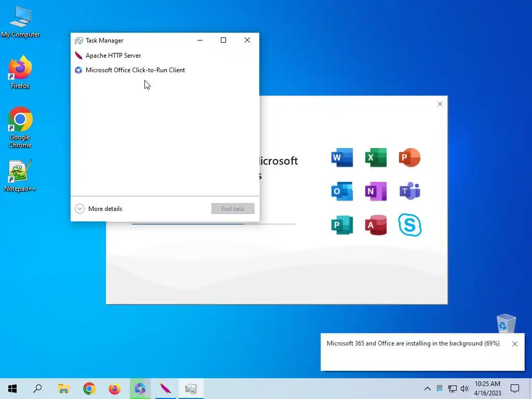The image size is (532, 399).
Task: Click Task Manager title bar icon
Action: pyautogui.click(x=79, y=41)
